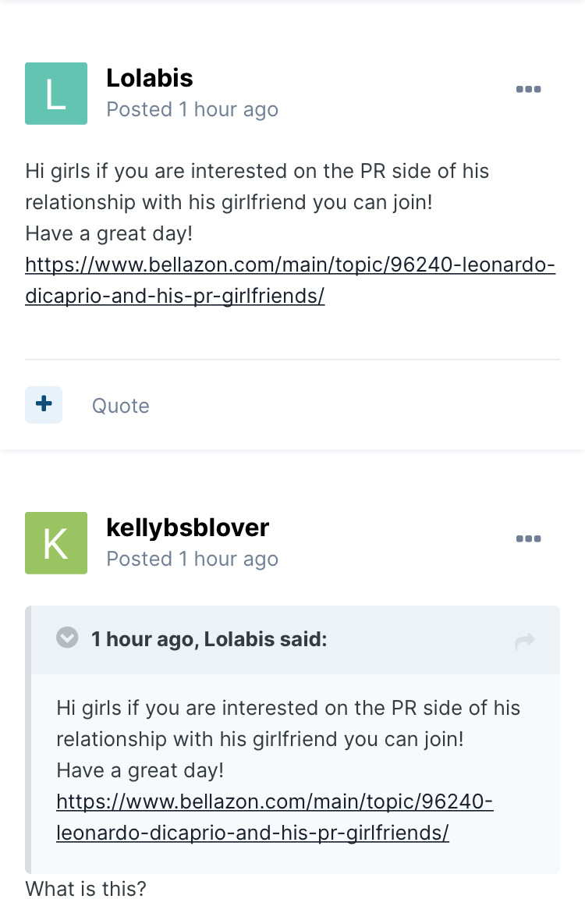Collapse the quoted Lolabis post chevron
The height and width of the screenshot is (924, 585).
68,638
